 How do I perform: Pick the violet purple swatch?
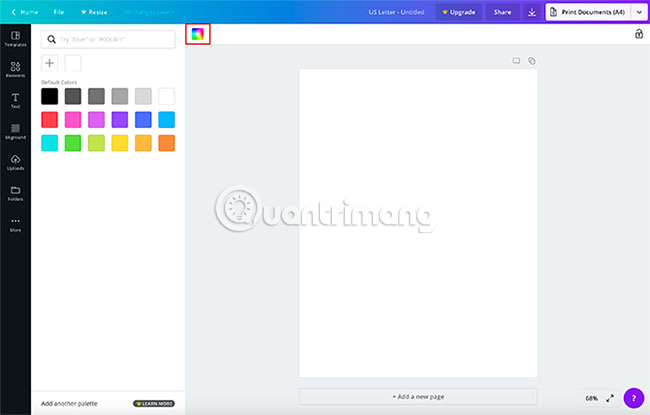tap(120, 120)
